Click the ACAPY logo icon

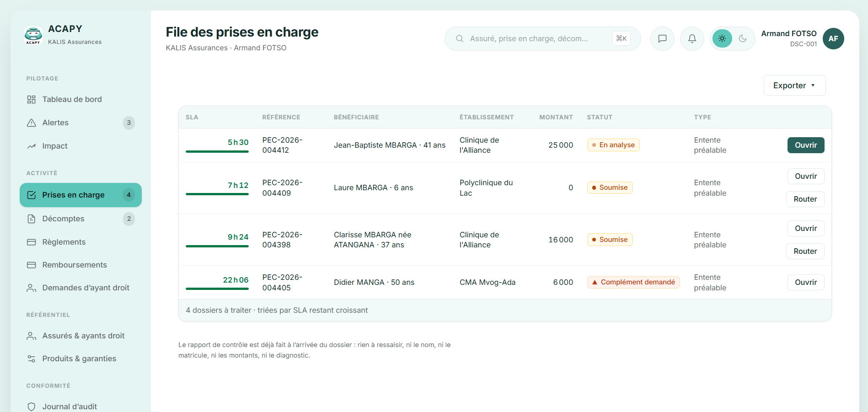[33, 35]
